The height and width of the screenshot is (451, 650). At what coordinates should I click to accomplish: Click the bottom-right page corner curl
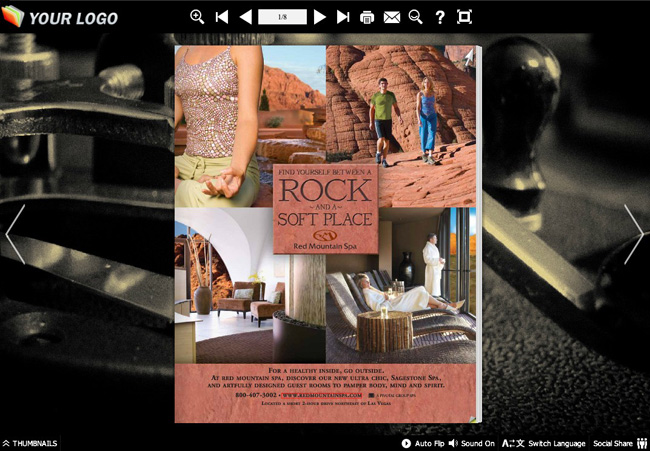coord(473,419)
